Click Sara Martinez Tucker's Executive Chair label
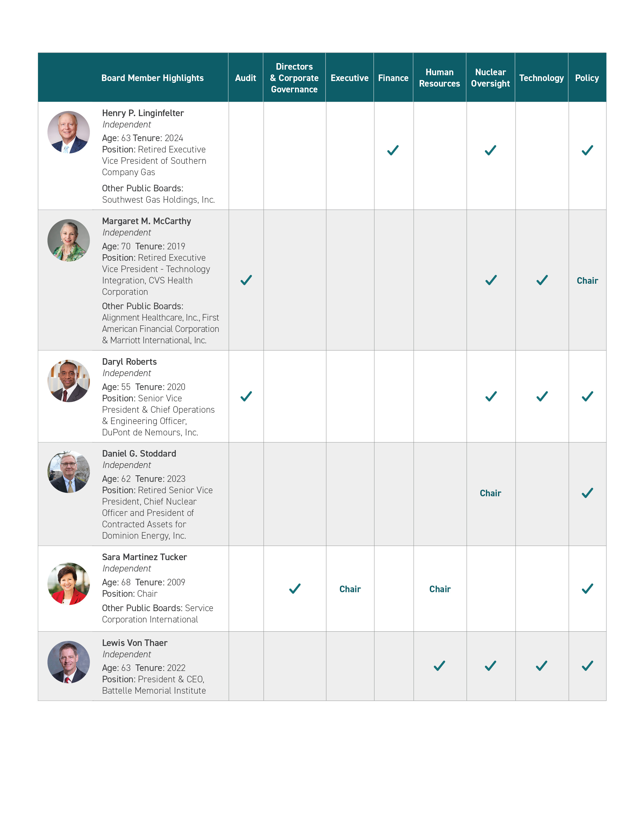This screenshot has width=644, height=833. point(350,589)
